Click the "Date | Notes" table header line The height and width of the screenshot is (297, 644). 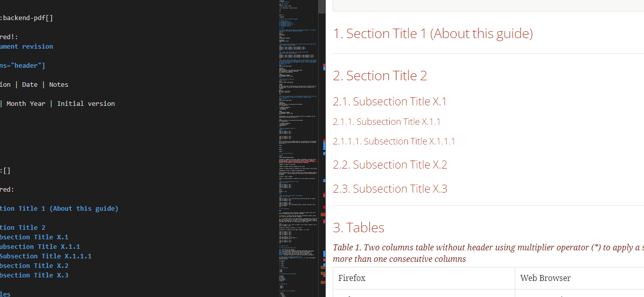pos(35,84)
